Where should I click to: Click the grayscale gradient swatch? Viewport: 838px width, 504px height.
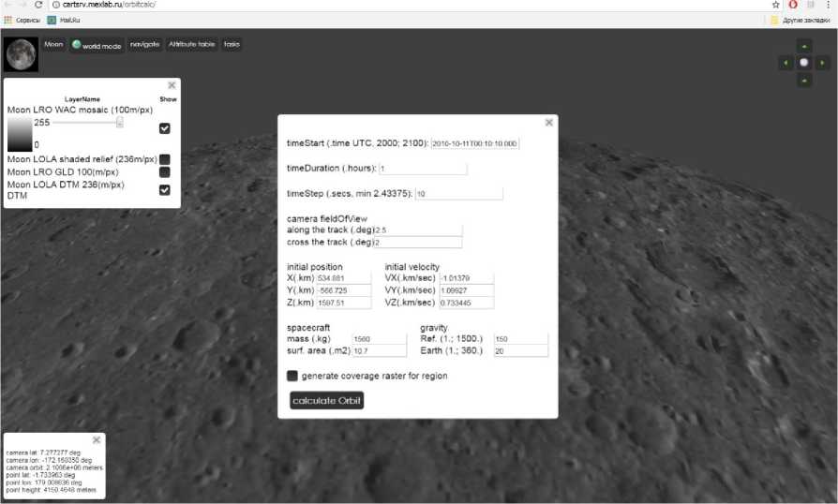pyautogui.click(x=20, y=135)
